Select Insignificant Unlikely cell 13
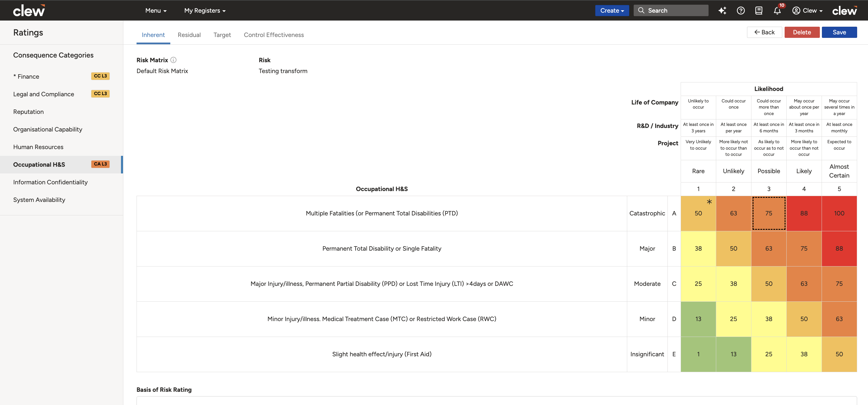Image resolution: width=868 pixels, height=405 pixels. click(x=734, y=354)
